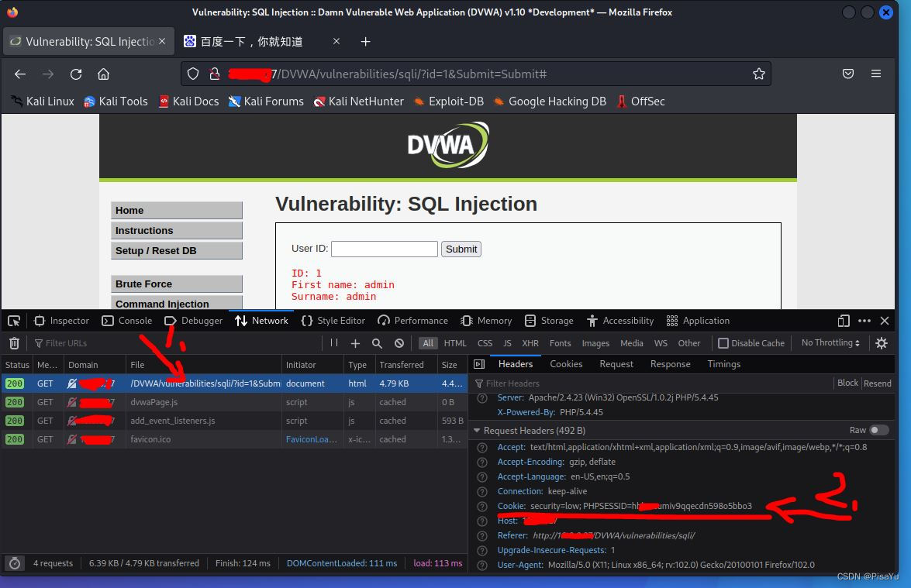Filter requests by XHR
The image size is (911, 588).
click(x=530, y=343)
